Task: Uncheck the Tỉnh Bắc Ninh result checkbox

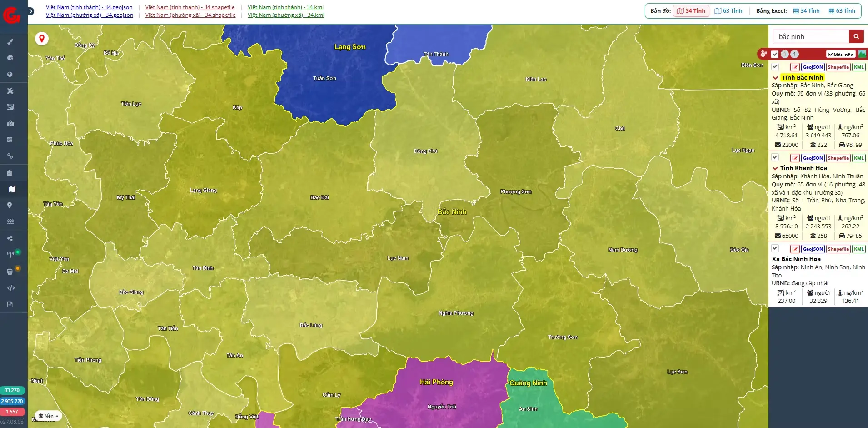Action: pos(775,67)
